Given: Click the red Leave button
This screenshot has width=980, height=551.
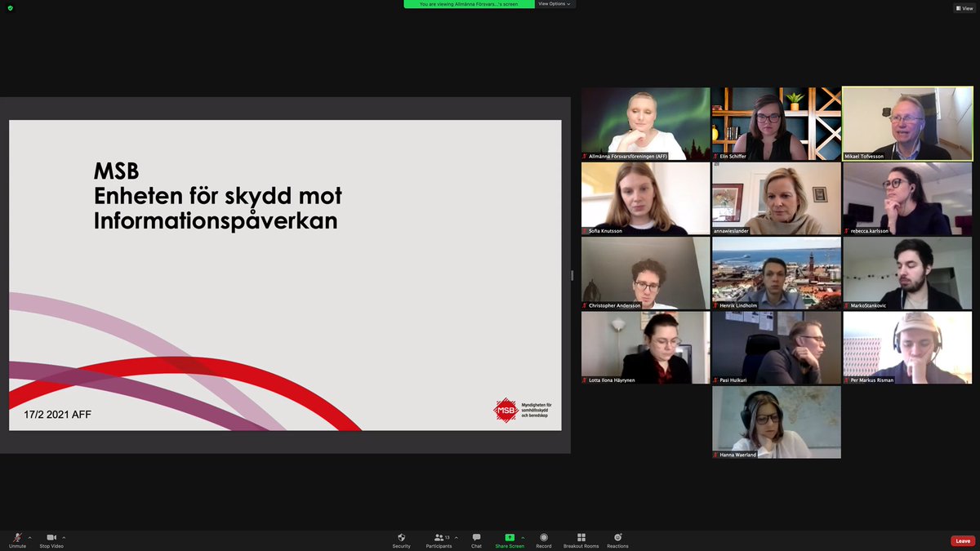Looking at the screenshot, I should click(x=963, y=540).
